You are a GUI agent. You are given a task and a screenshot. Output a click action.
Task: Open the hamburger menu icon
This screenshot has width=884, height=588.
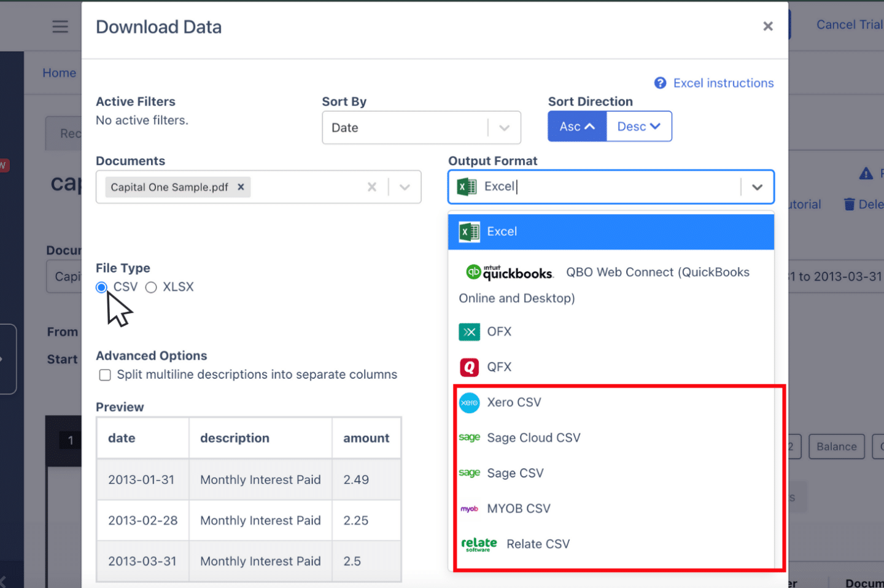(60, 26)
